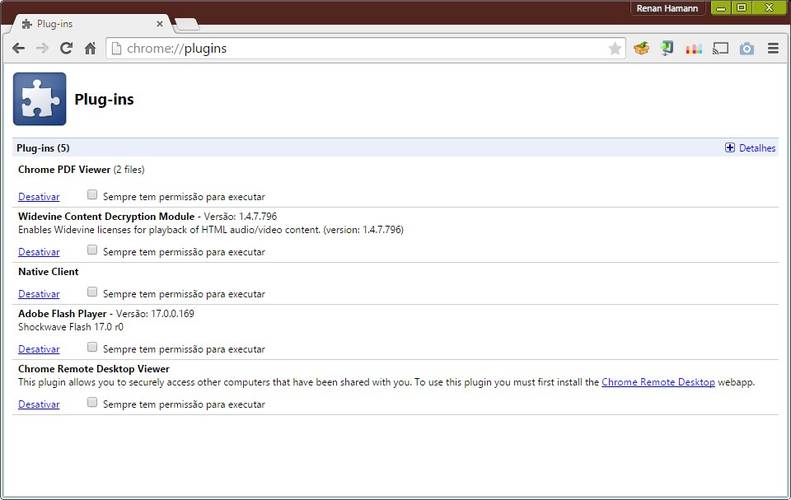The width and height of the screenshot is (791, 500).
Task: Maximize the Chrome window
Action: tap(741, 8)
